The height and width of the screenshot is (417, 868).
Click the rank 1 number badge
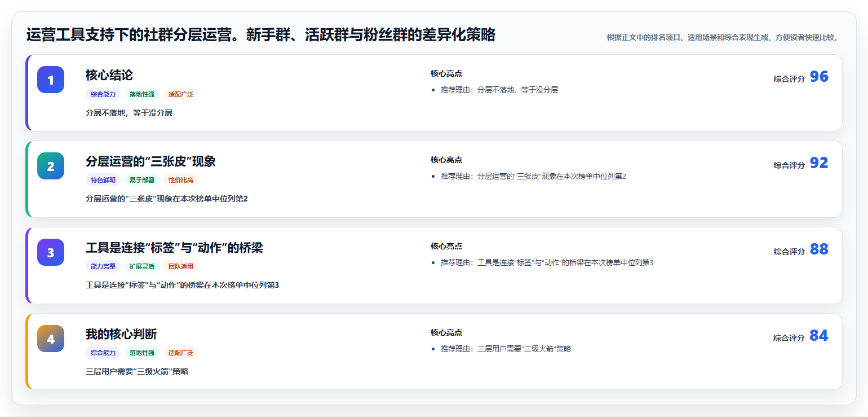(x=51, y=80)
